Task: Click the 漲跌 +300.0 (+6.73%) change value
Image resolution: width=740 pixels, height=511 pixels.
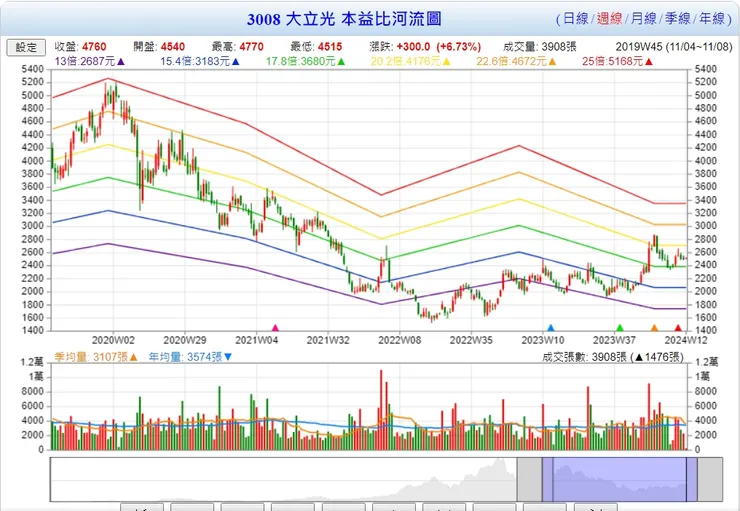Action: [x=425, y=47]
